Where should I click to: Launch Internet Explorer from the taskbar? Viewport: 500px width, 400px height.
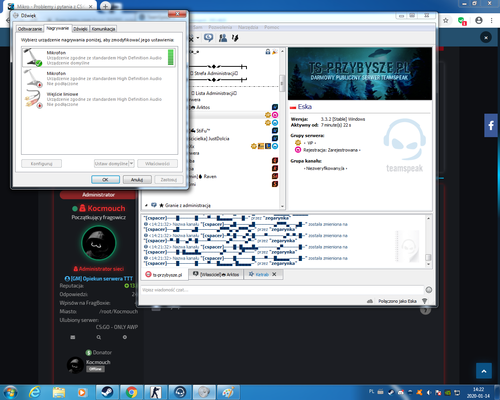[x=35, y=392]
